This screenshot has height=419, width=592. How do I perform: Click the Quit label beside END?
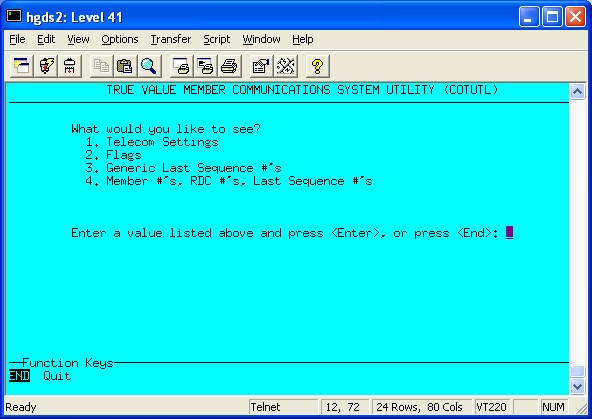57,376
